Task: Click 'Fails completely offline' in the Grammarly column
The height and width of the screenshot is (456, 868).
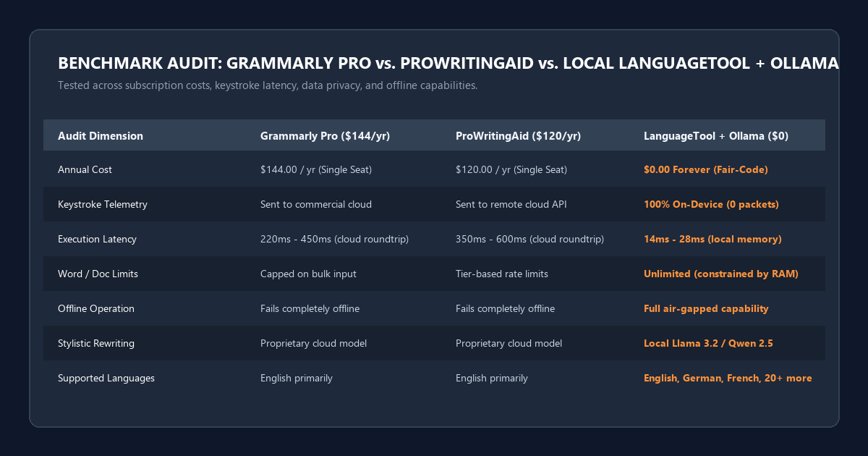Action: tap(310, 308)
